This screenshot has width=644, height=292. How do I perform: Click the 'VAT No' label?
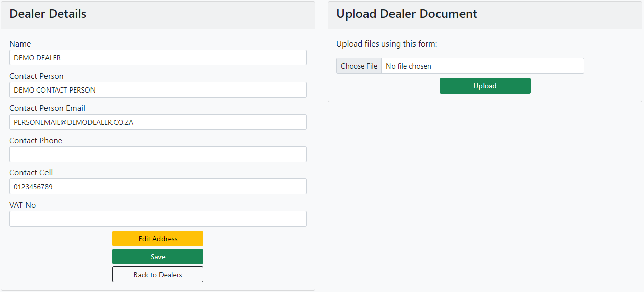(22, 205)
